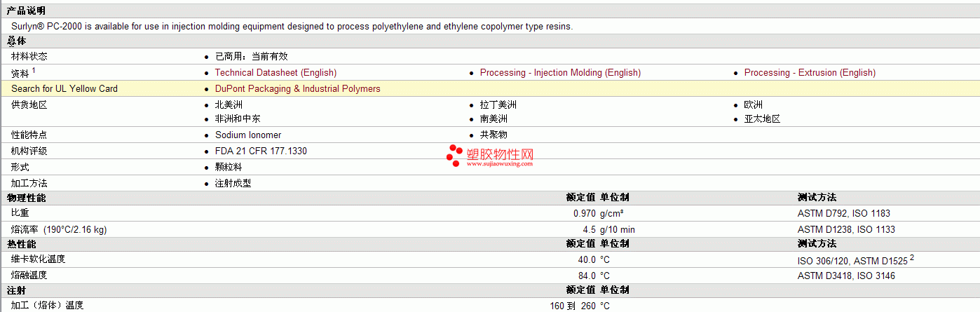Select the 热性能 section header
Viewport: 980px width, 312px height.
(x=21, y=244)
